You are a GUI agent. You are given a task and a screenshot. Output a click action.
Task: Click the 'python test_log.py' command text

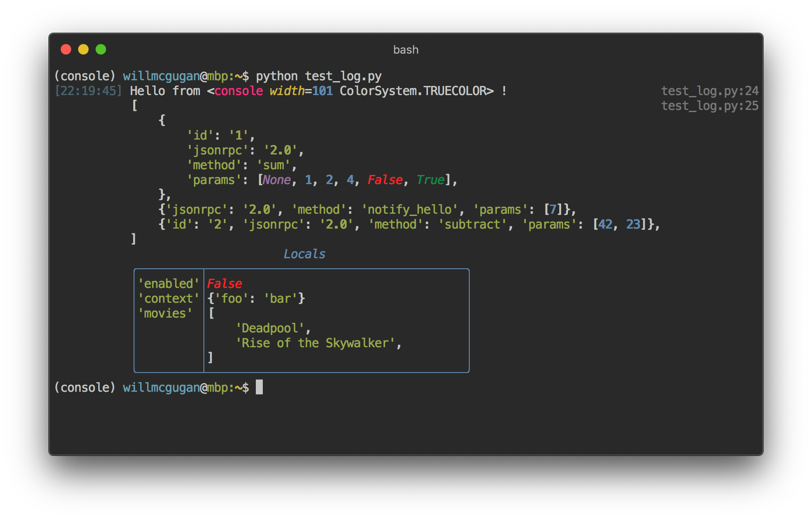[x=319, y=76]
